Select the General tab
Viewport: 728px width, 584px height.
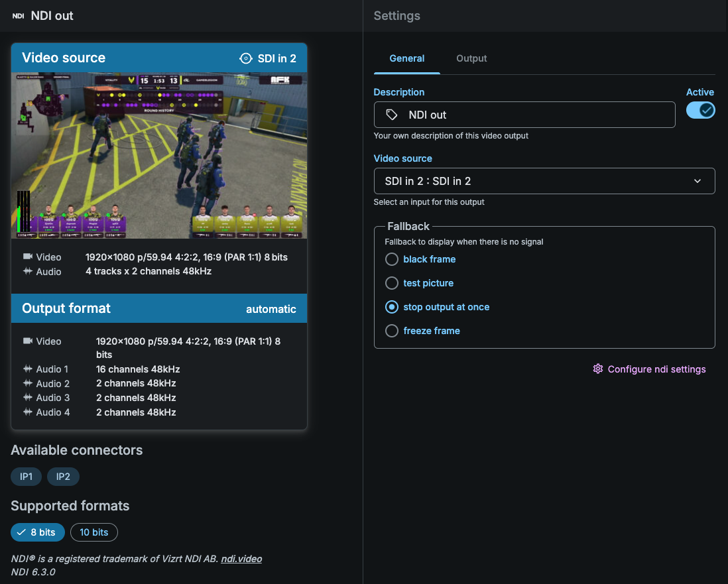click(x=406, y=58)
